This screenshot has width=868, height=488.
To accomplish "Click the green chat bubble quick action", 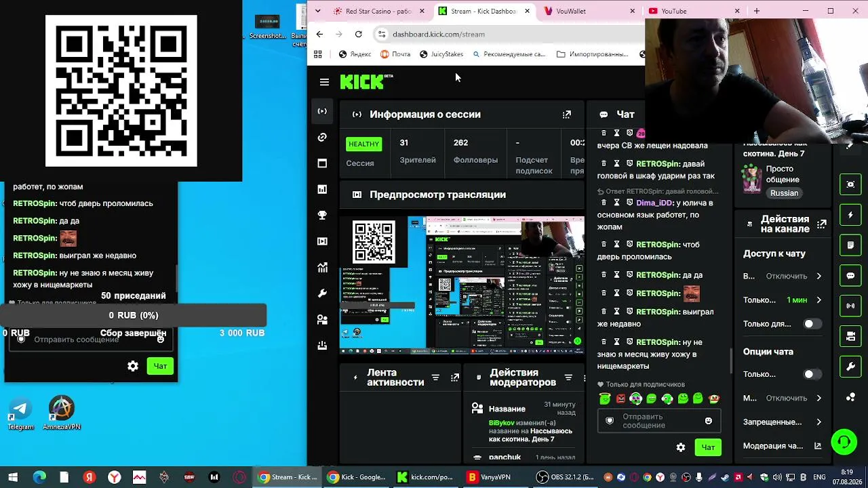I will tap(850, 276).
